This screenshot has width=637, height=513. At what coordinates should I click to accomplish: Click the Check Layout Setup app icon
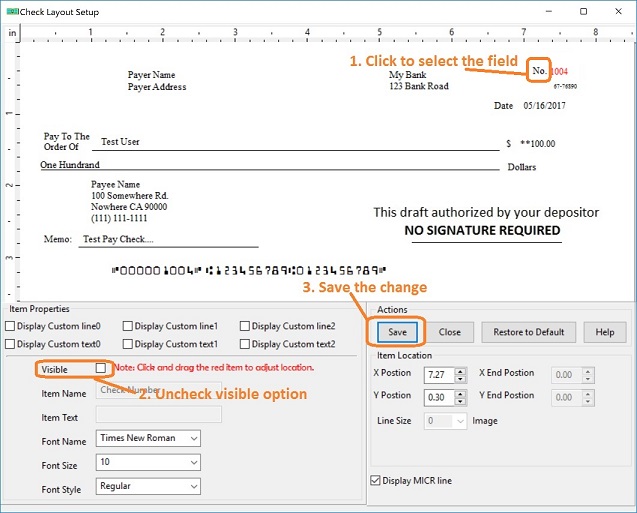pyautogui.click(x=12, y=11)
